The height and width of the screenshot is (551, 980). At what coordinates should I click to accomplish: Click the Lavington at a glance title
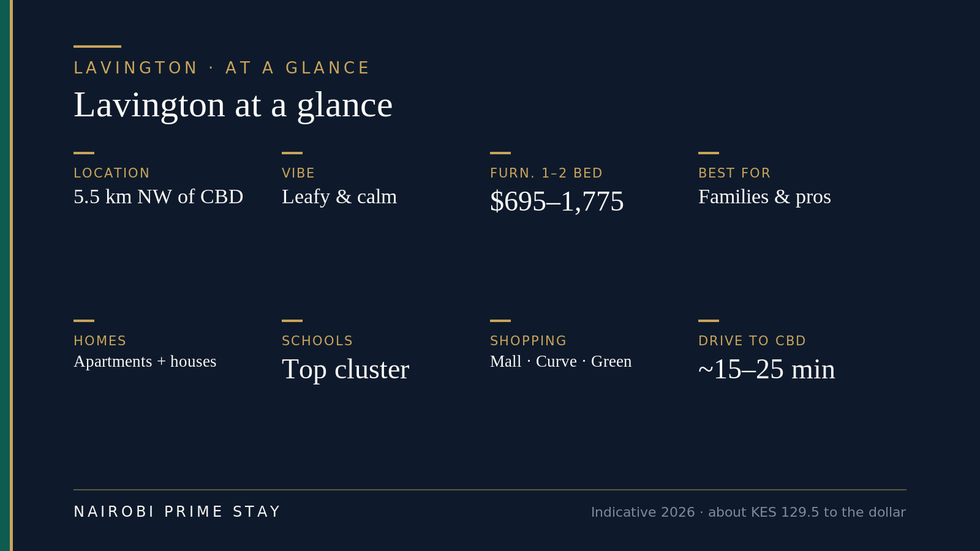(x=233, y=105)
